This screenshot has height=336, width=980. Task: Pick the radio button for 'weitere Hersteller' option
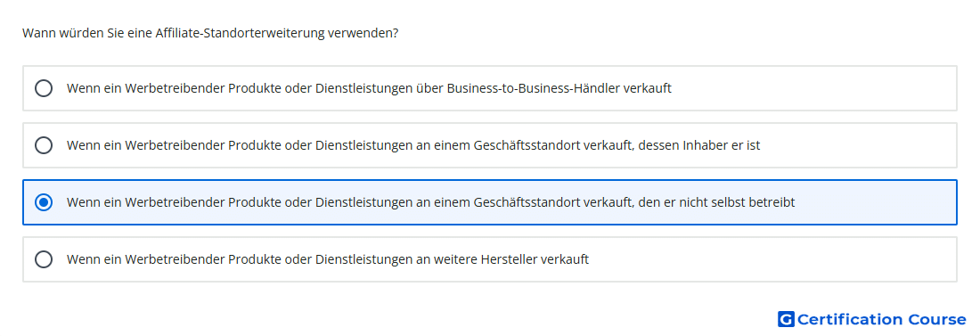coord(44,259)
